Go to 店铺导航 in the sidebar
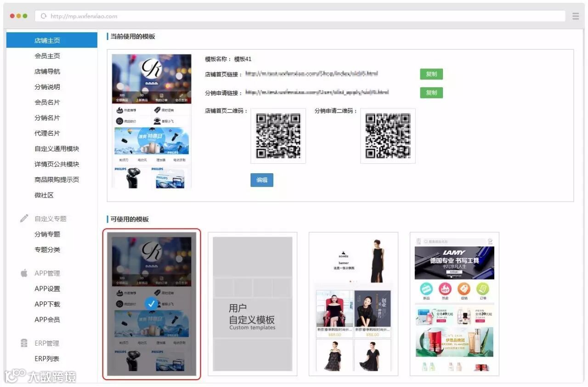The height and width of the screenshot is (387, 588). 47,71
